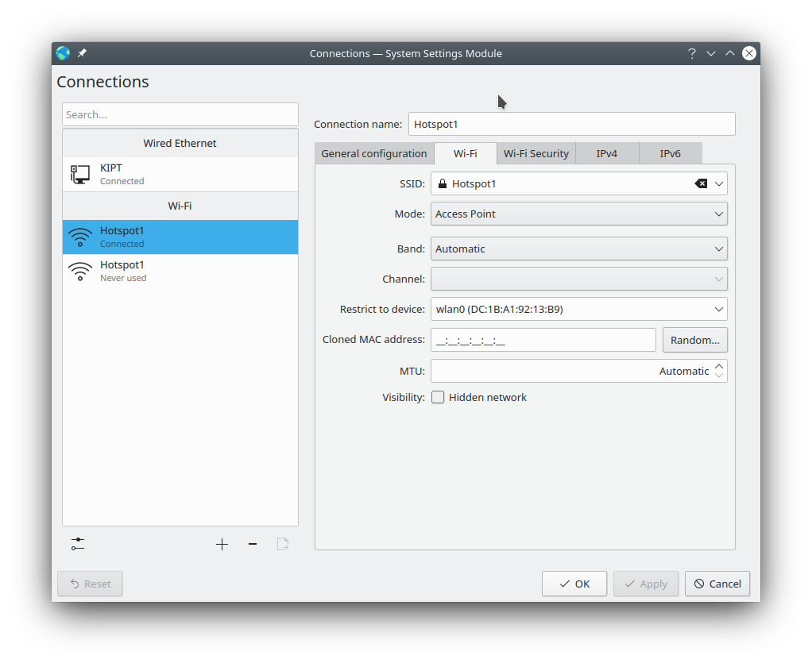Clear the SSID field with backspace icon
This screenshot has height=663, width=812.
[x=701, y=183]
